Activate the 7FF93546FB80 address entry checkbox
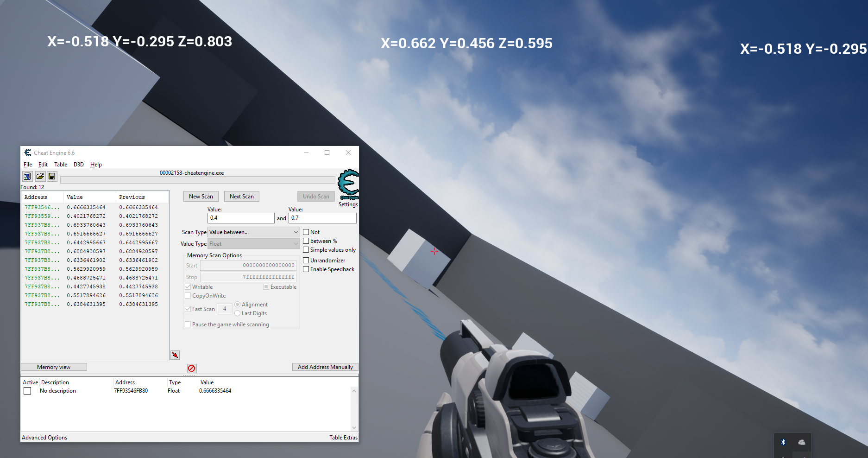 coord(28,391)
